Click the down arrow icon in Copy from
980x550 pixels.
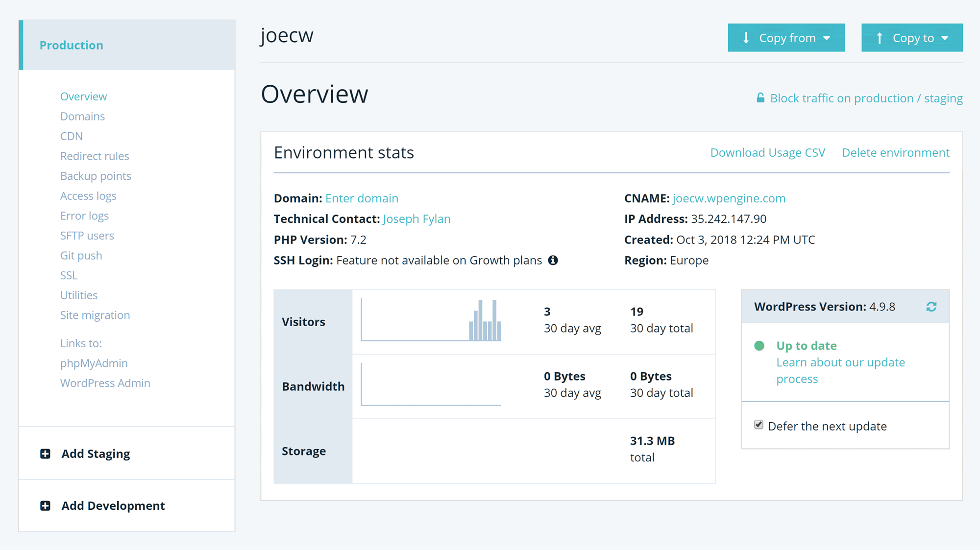pos(746,38)
